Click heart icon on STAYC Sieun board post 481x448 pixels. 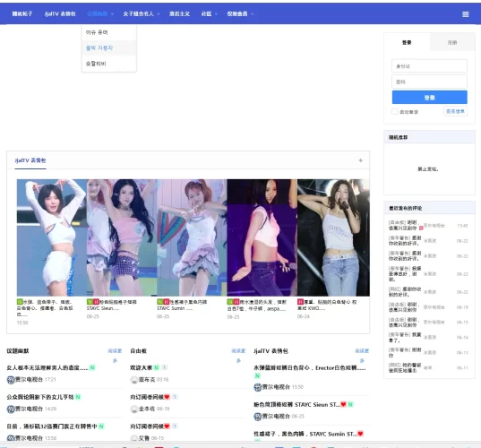point(343,404)
